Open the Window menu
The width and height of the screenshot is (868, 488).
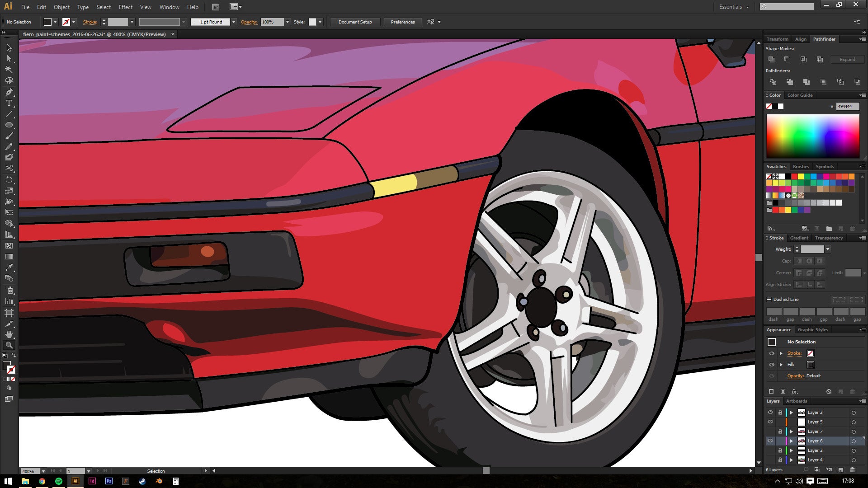pos(170,7)
